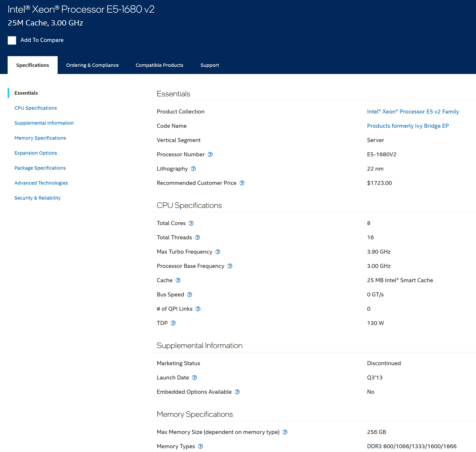Open help for Embedded Options Available
Screen dimensions: 476x452
pos(237,392)
